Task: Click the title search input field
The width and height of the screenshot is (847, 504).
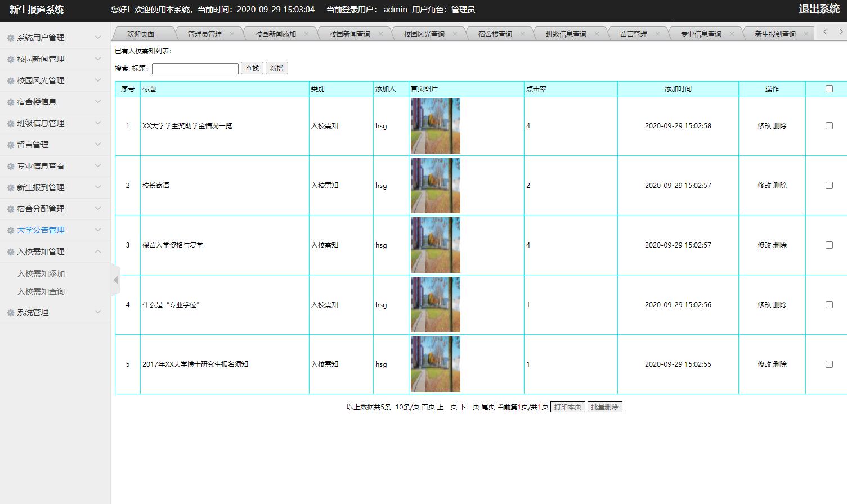Action: coord(195,68)
